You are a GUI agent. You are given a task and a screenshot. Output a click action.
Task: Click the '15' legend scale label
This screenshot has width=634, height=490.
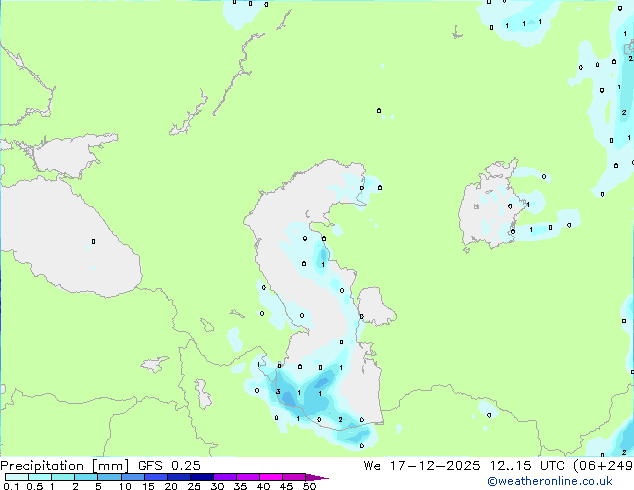pos(148,486)
